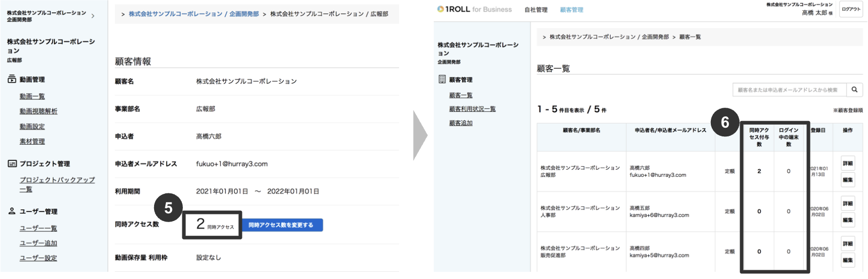Focus the customer name or email search field
868x279 pixels.
click(x=789, y=90)
